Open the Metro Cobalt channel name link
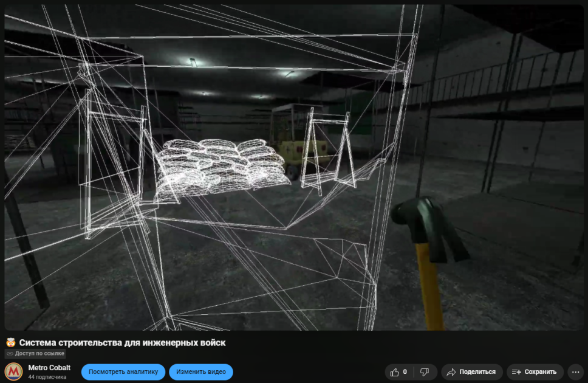The image size is (588, 383). 49,368
